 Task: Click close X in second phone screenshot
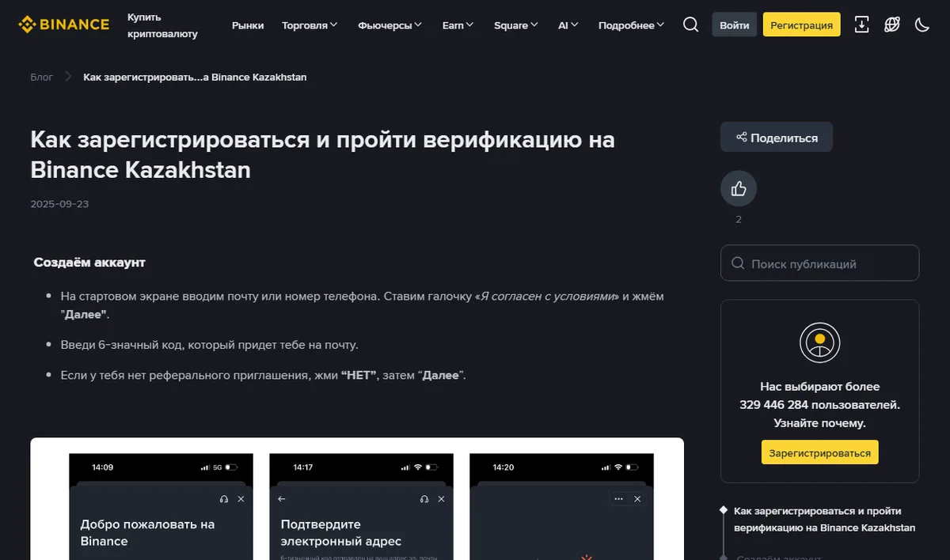click(x=442, y=499)
